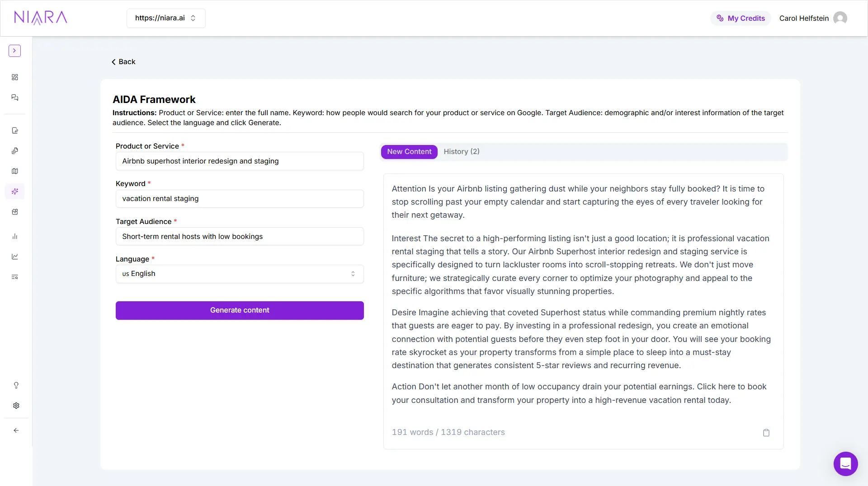The image size is (868, 486).
Task: Open the list search icon in the sidebar
Action: (15, 277)
